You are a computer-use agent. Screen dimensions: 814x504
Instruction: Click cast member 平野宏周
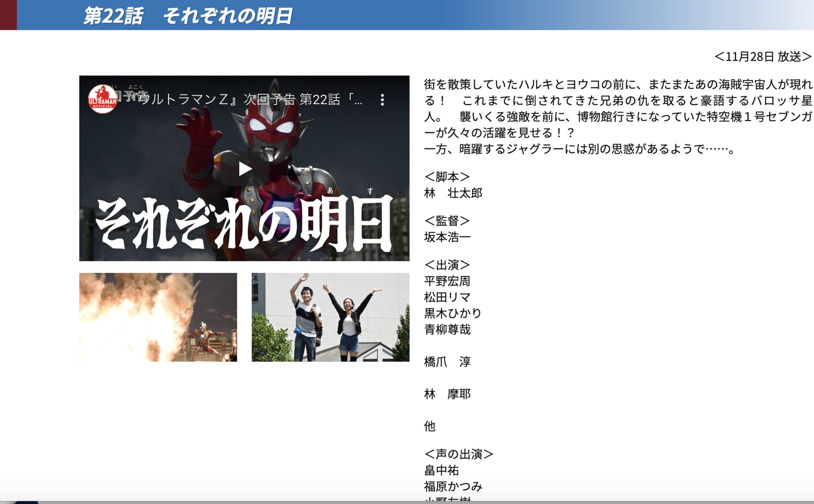[x=447, y=281]
